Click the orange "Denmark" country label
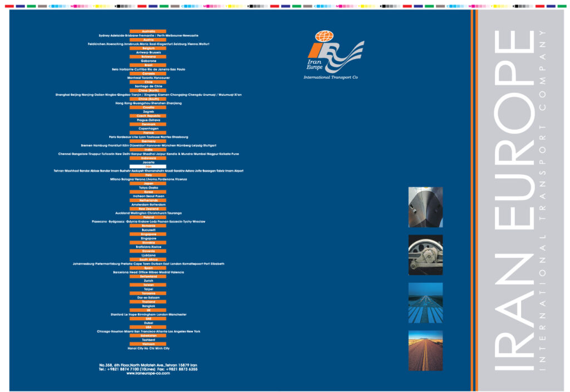570x392 pixels. pyautogui.click(x=148, y=124)
